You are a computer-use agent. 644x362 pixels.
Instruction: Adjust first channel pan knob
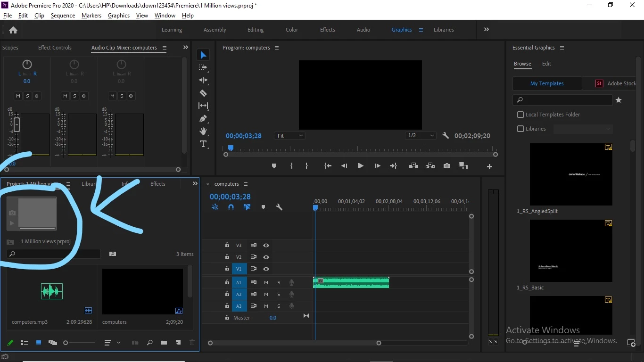[x=27, y=64]
